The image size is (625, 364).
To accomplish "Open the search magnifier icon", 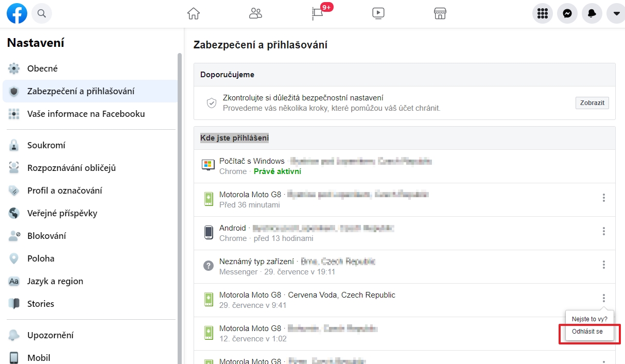I will coord(41,13).
